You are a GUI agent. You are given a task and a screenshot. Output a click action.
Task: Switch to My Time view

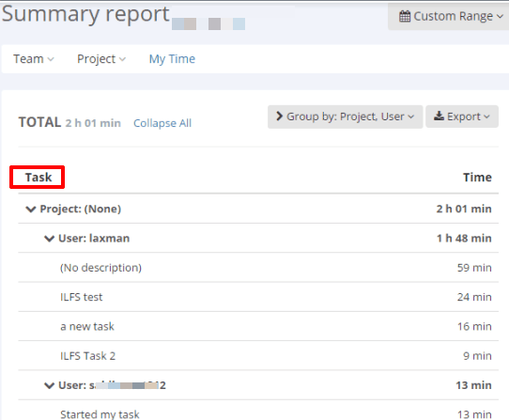172,59
